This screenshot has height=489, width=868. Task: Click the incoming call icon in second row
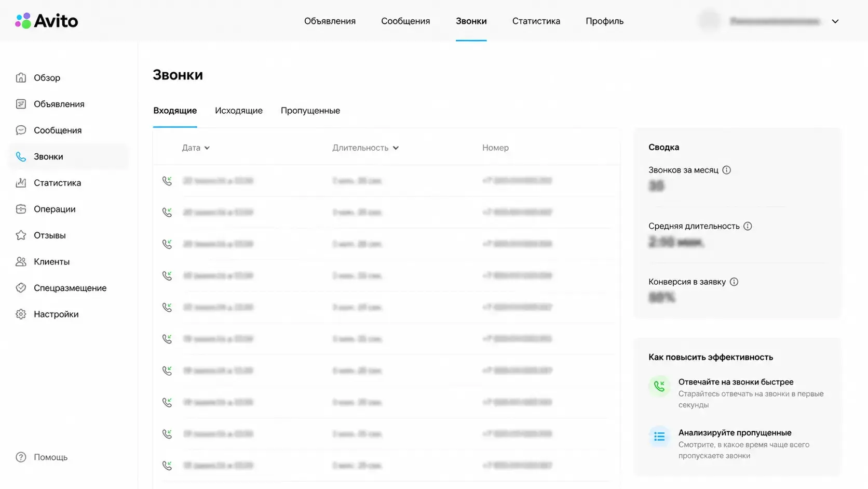167,212
